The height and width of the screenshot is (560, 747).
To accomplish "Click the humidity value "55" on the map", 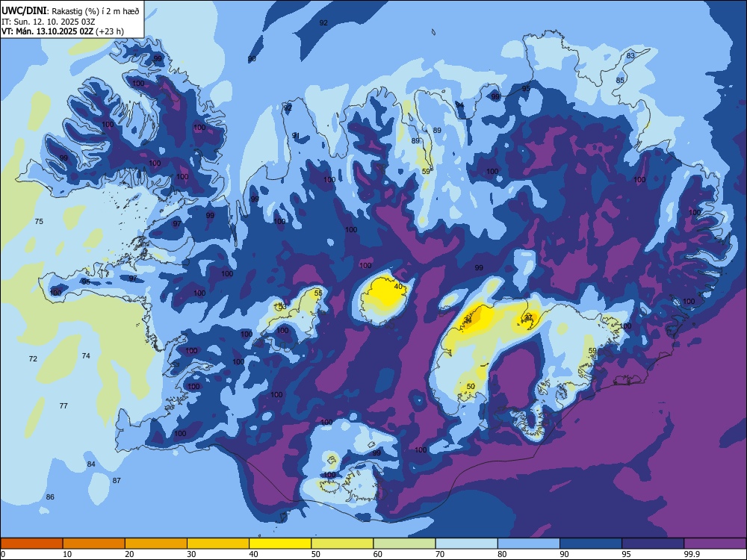I will [x=318, y=293].
